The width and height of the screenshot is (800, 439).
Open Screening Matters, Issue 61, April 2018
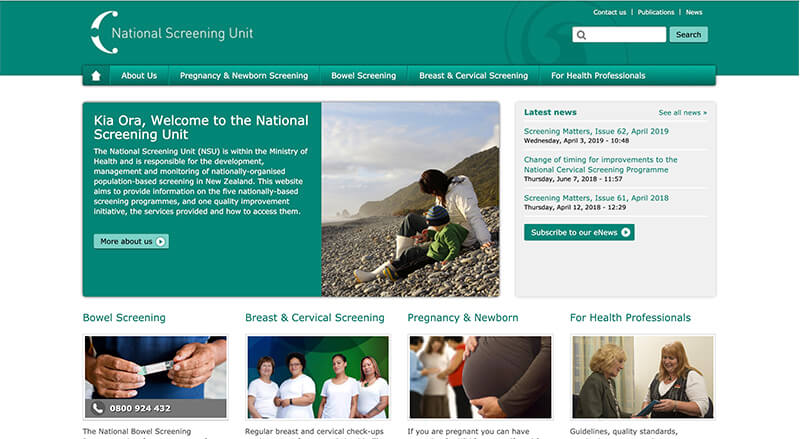596,198
